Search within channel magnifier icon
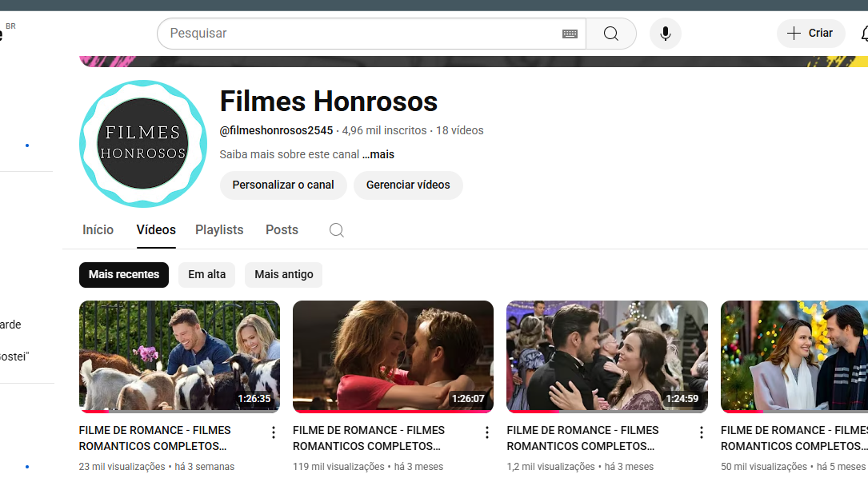Image resolution: width=868 pixels, height=482 pixels. (x=337, y=229)
